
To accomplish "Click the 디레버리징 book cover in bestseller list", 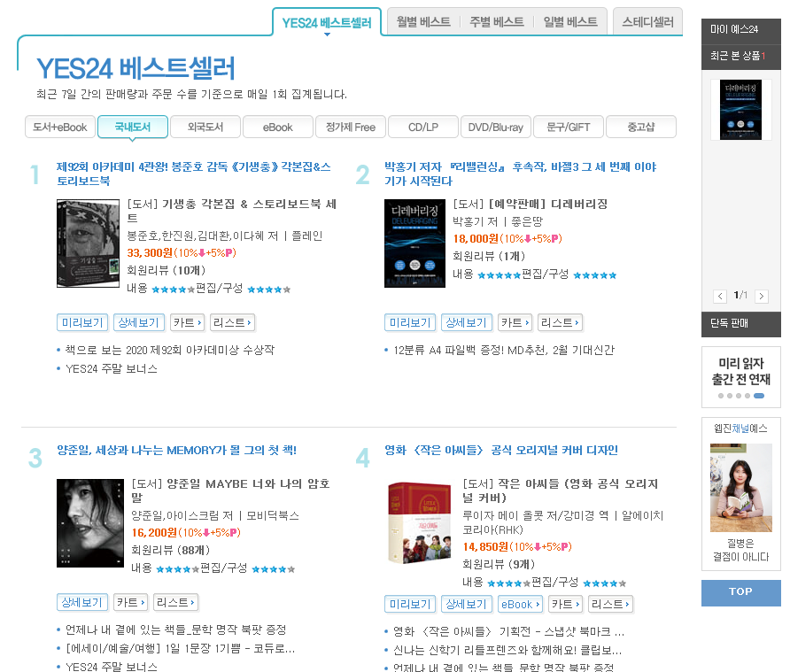I will point(414,243).
